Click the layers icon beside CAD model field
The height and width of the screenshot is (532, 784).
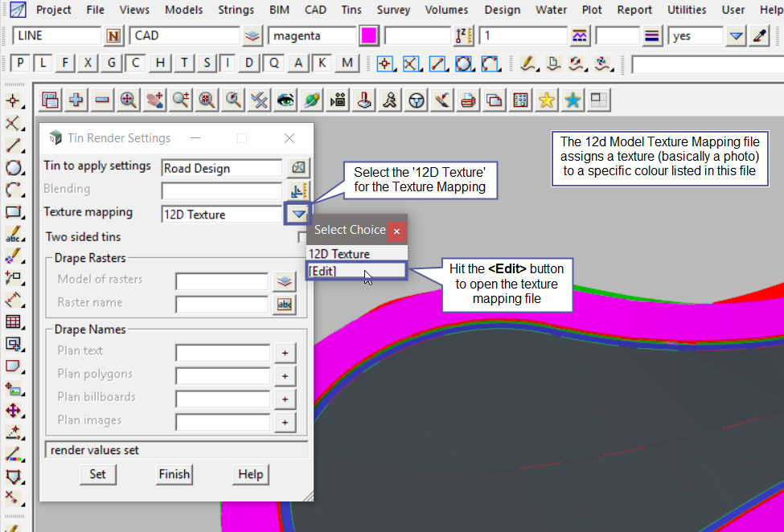[253, 36]
